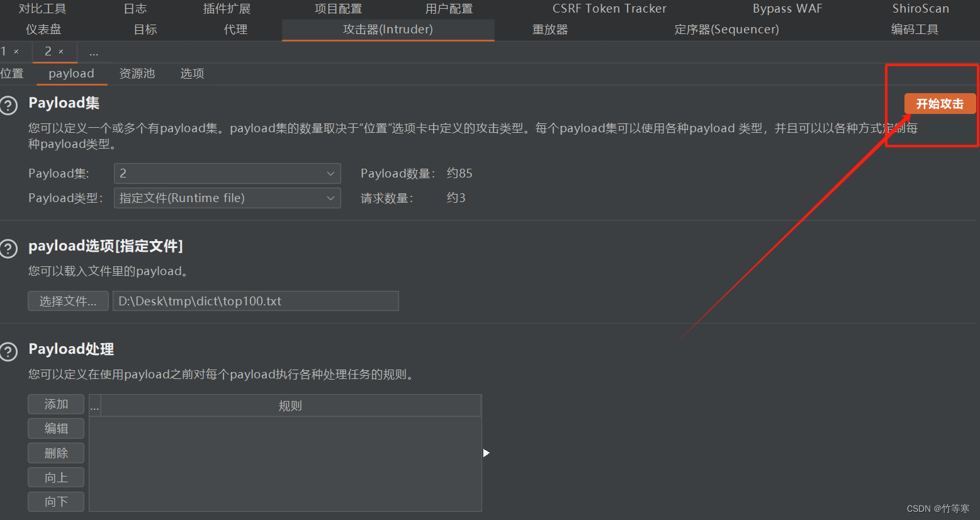
Task: Switch to the 位置 sub-tab
Action: pos(11,74)
